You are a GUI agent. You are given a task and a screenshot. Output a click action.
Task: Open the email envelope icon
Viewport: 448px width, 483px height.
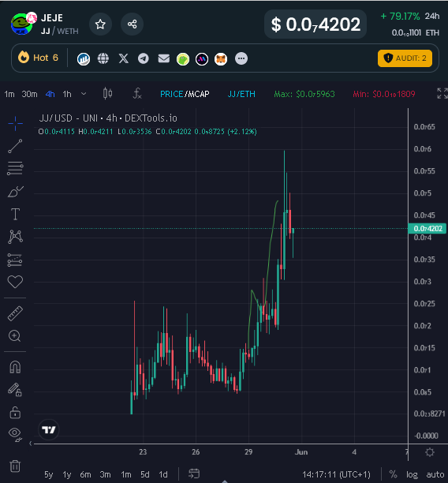pyautogui.click(x=164, y=58)
